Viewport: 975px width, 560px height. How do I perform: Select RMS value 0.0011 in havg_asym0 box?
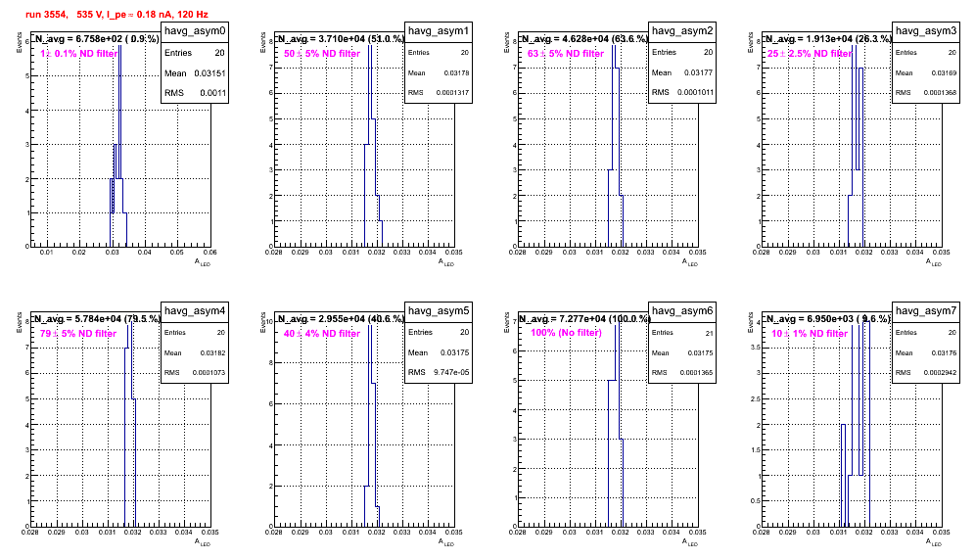[212, 93]
